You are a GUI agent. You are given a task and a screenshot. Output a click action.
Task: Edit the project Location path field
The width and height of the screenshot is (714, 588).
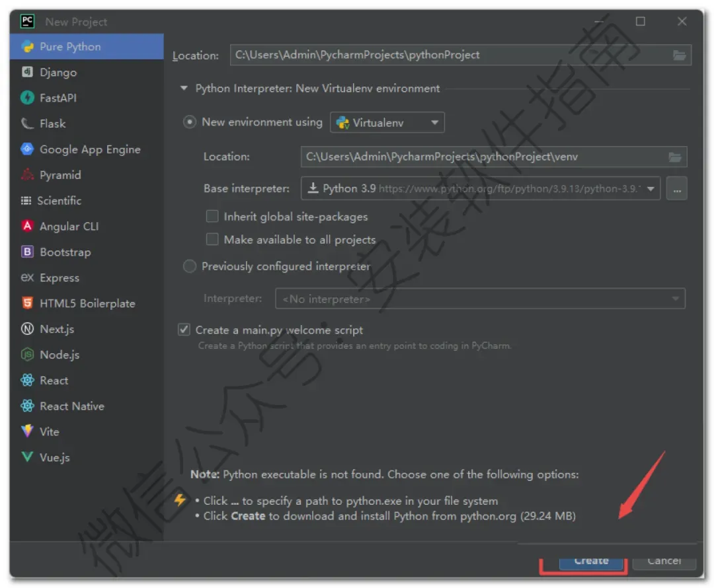460,55
